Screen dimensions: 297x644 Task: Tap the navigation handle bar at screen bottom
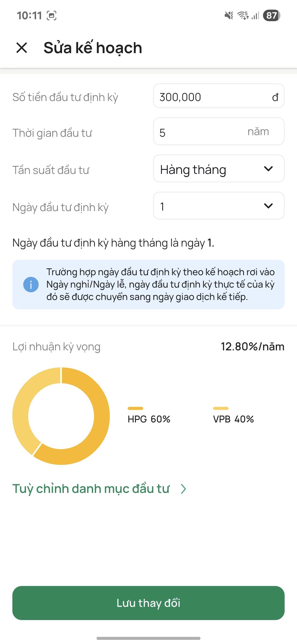[x=148, y=638]
